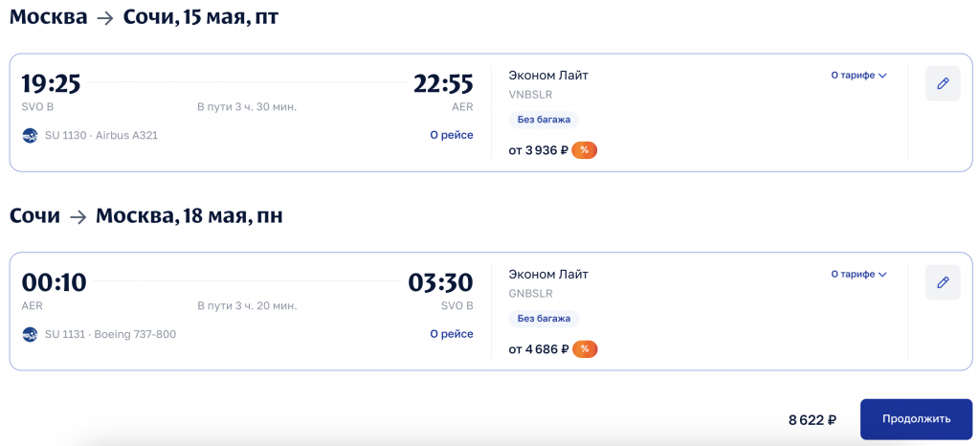Select the 00:10 departure time from AER

point(54,283)
